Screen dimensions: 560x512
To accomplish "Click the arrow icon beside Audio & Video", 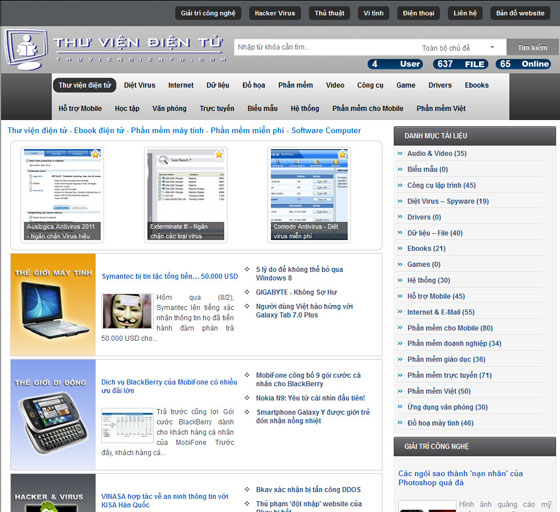I will [400, 154].
